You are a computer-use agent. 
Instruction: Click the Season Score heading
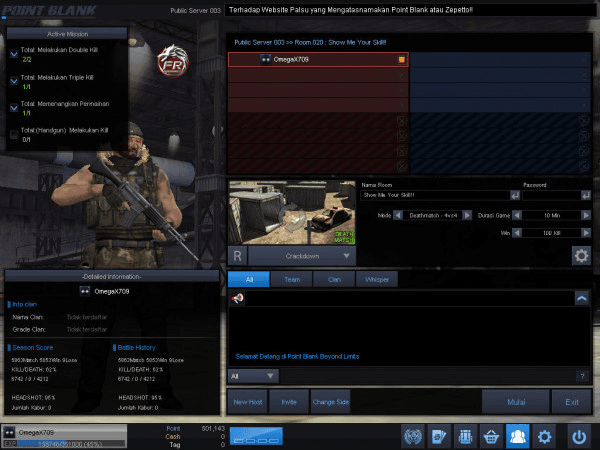tap(33, 347)
